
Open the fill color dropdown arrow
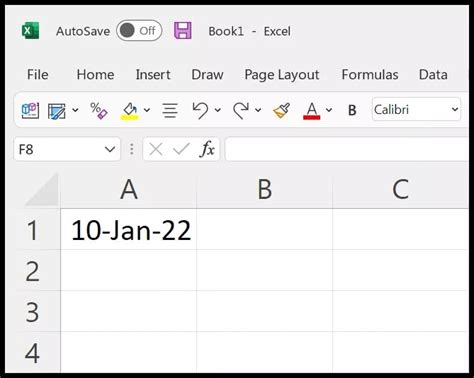[x=147, y=110]
